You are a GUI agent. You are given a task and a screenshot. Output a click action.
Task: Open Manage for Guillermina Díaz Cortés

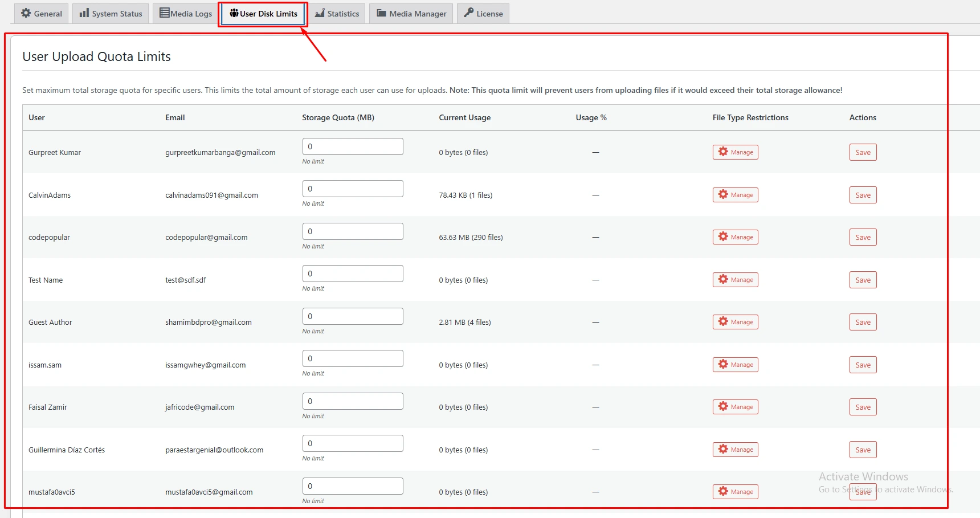point(735,449)
